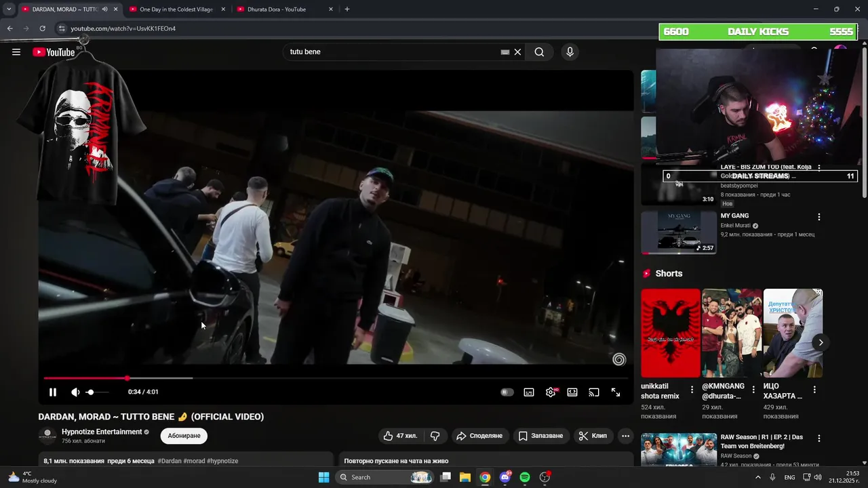The image size is (868, 488).
Task: Clear the search text with X icon
Action: (517, 52)
